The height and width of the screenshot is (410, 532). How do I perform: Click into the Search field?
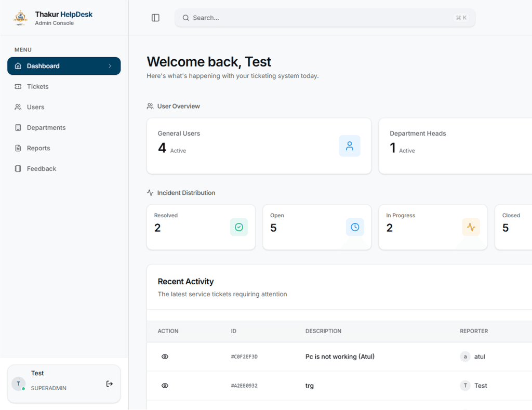pos(325,18)
